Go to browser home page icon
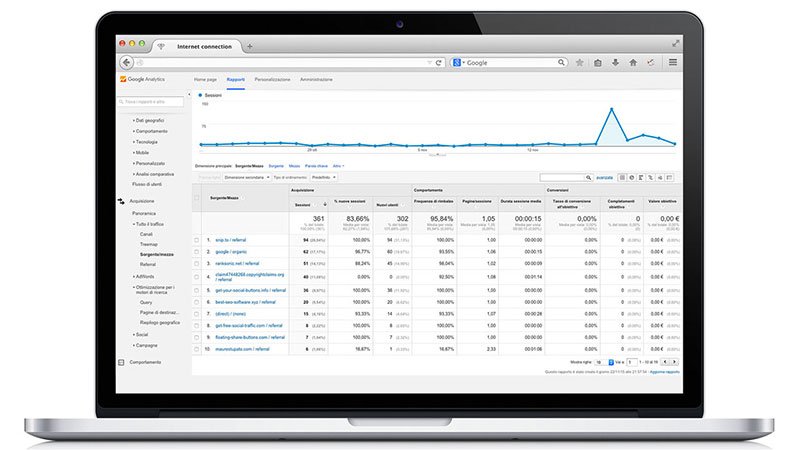The image size is (800, 450). pos(632,62)
